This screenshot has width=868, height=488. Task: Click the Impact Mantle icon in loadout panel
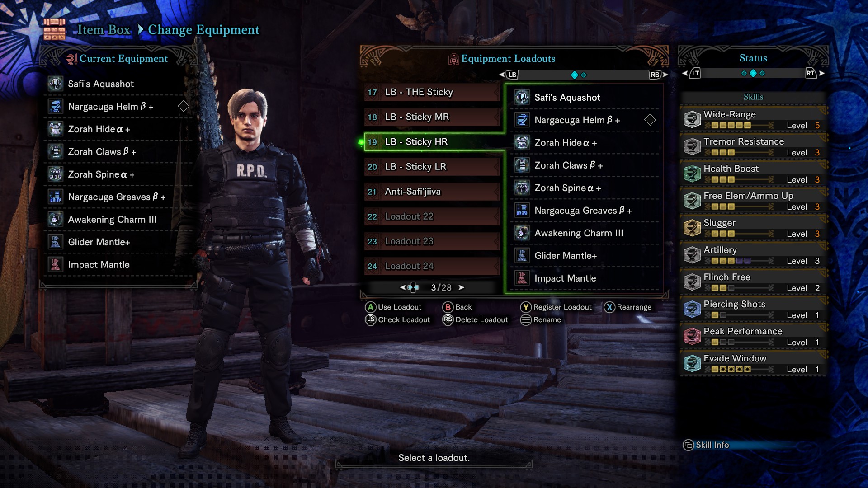click(x=522, y=278)
